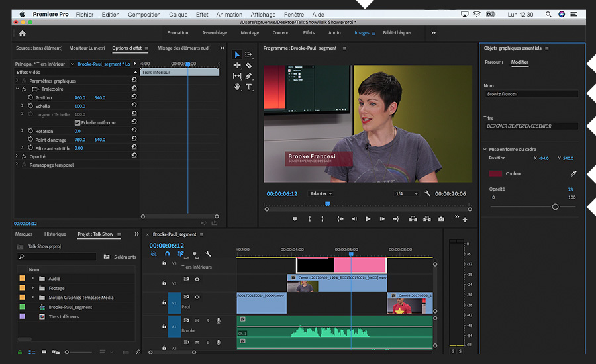Click the Position stopwatch animation icon
Screen dimensions: 596x364
tap(30, 97)
